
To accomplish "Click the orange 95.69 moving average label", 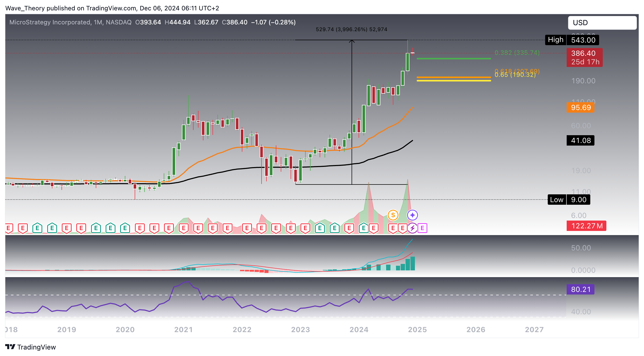I will [580, 107].
